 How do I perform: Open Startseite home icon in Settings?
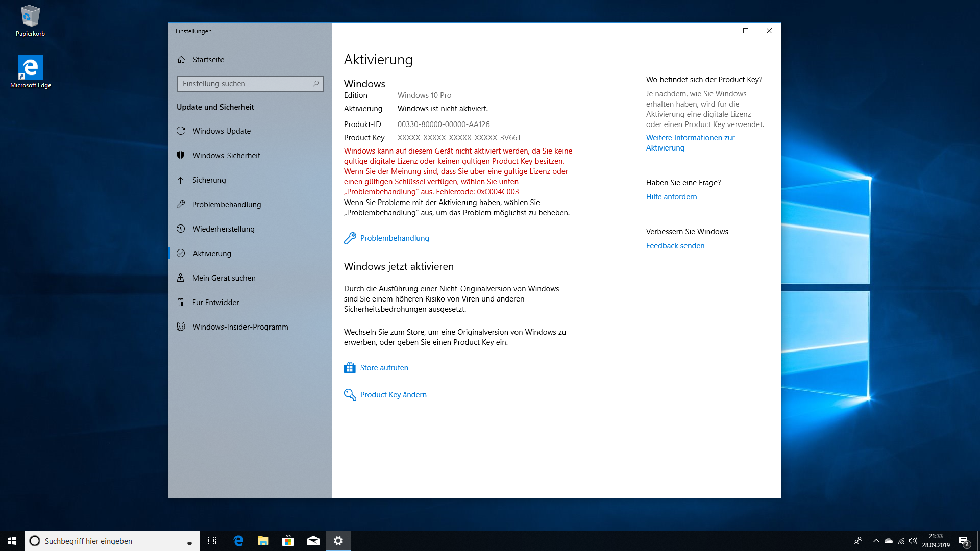point(181,60)
